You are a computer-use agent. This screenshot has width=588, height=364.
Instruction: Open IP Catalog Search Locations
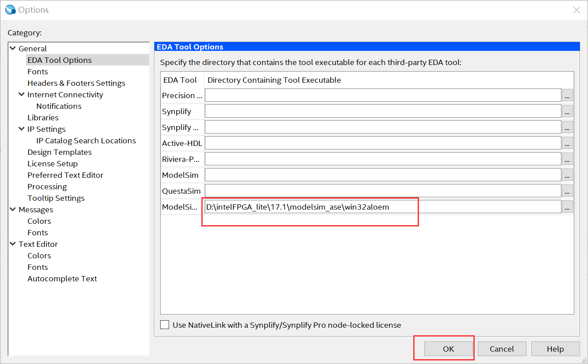click(x=86, y=141)
